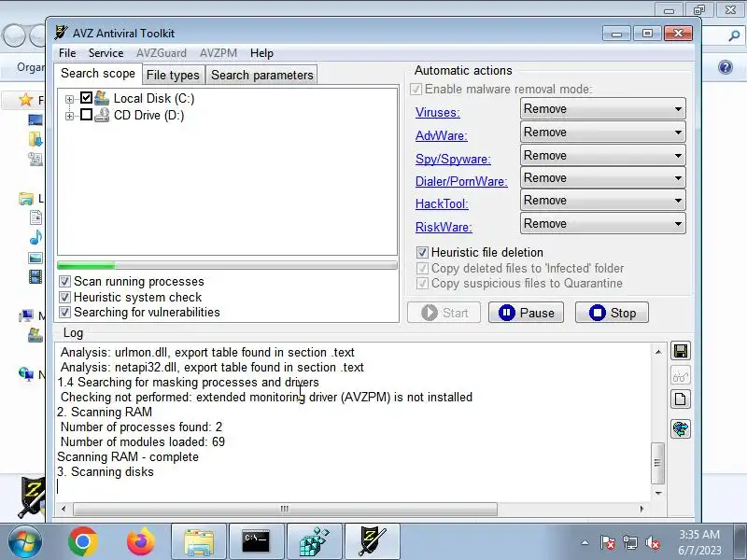Open the HackTool action dropdown
The image size is (747, 560).
pos(602,200)
